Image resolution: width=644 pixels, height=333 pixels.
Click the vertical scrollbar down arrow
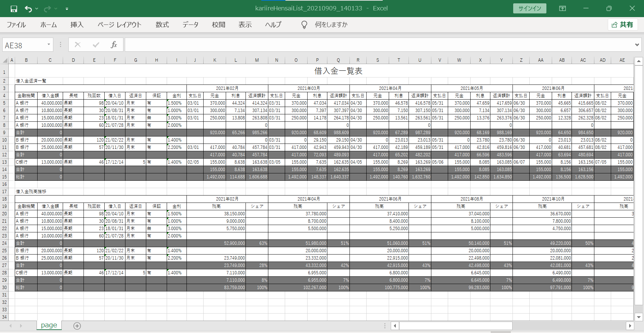click(639, 317)
